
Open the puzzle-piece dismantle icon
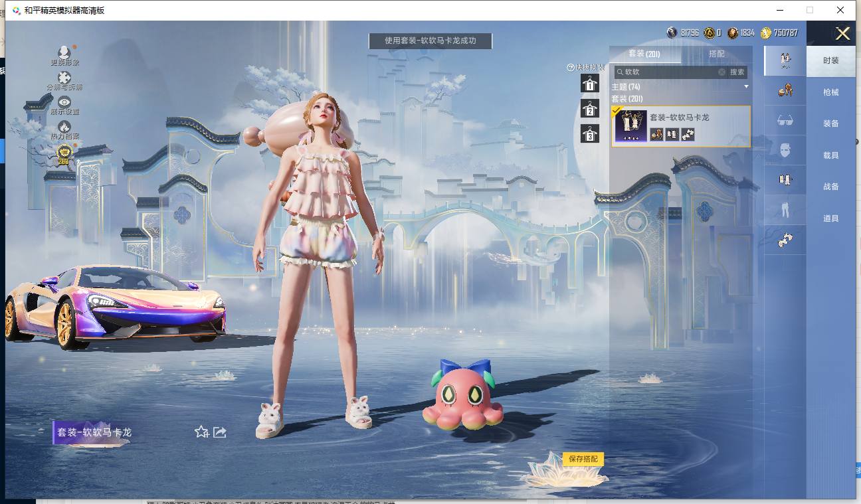[x=64, y=78]
